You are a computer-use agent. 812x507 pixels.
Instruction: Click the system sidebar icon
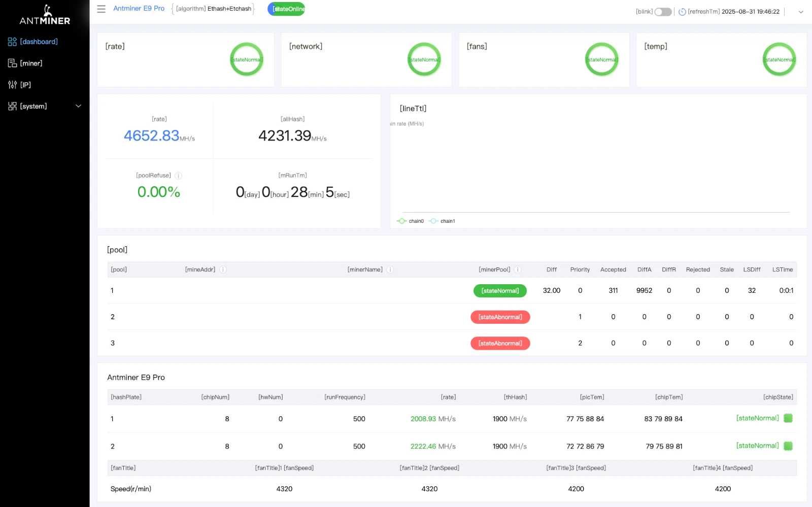coord(12,106)
